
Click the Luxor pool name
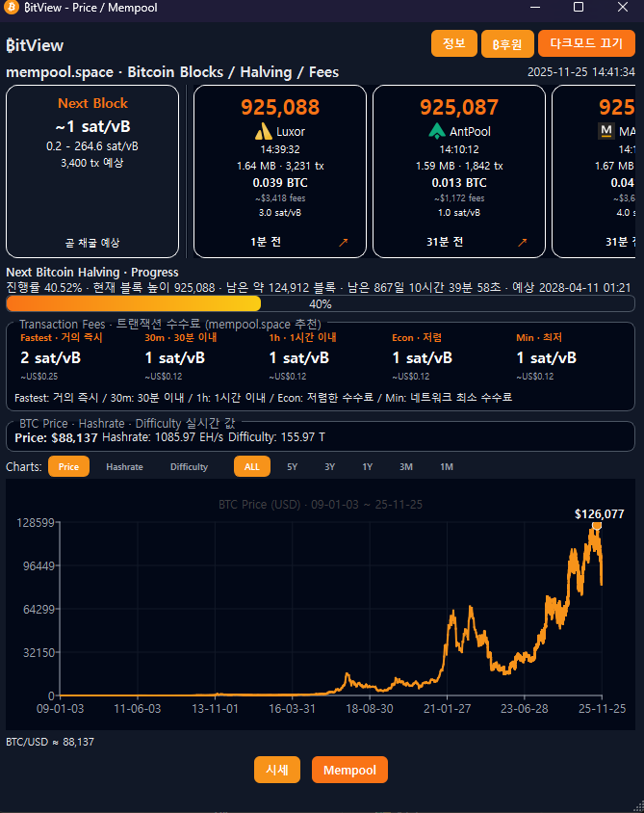point(291,132)
